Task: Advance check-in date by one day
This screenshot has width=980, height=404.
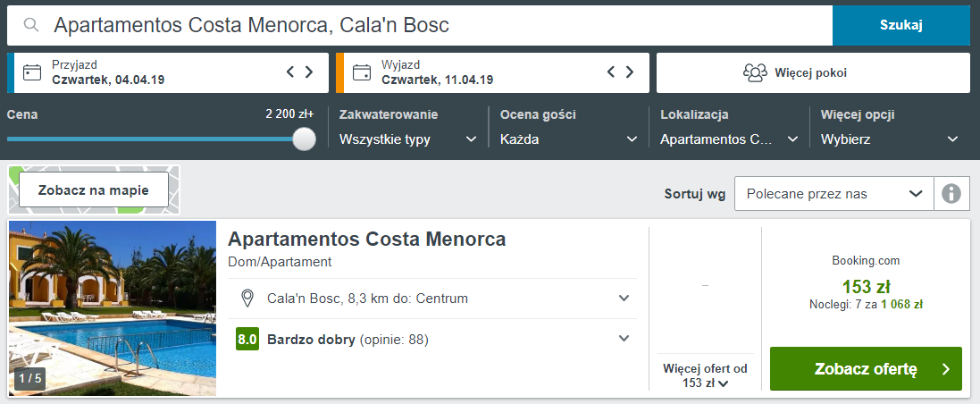Action: coord(309,72)
